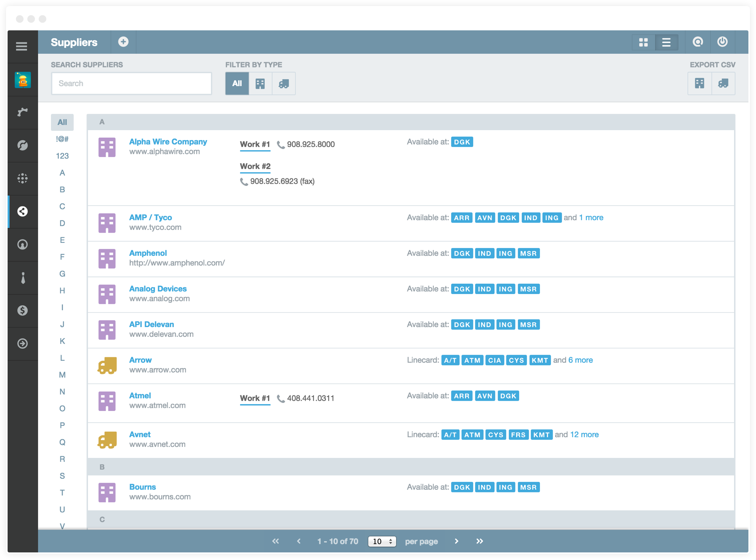
Task: Expand '6 more' linecards for Arrow
Action: tap(580, 360)
